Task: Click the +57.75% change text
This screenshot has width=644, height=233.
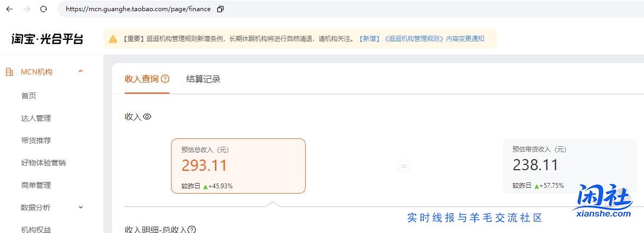Action: pyautogui.click(x=552, y=186)
